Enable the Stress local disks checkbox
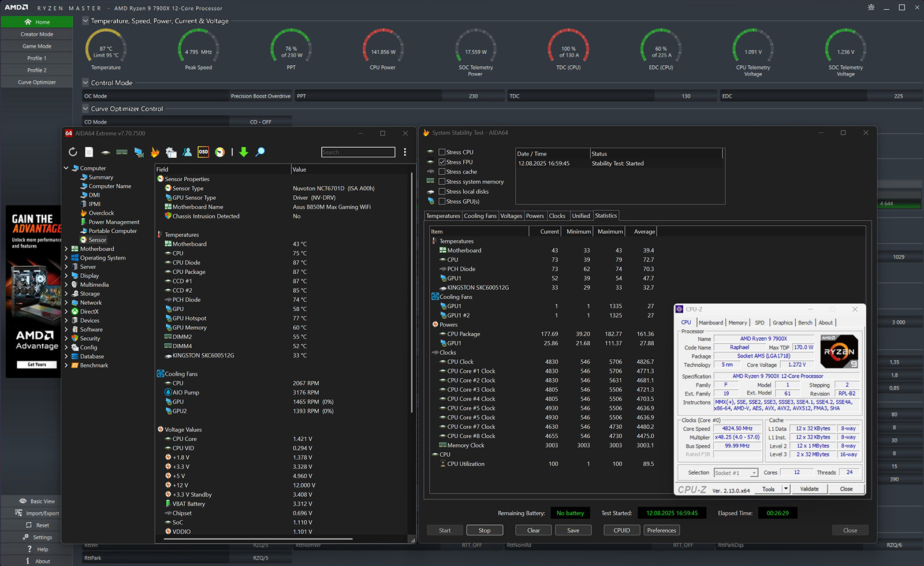The image size is (924, 566). tap(442, 192)
